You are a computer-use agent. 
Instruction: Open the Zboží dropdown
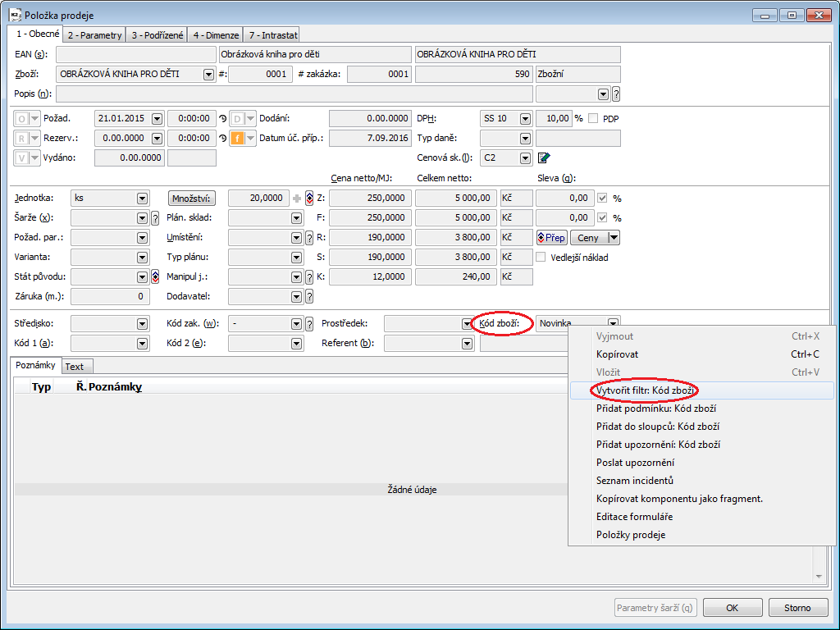(x=209, y=75)
